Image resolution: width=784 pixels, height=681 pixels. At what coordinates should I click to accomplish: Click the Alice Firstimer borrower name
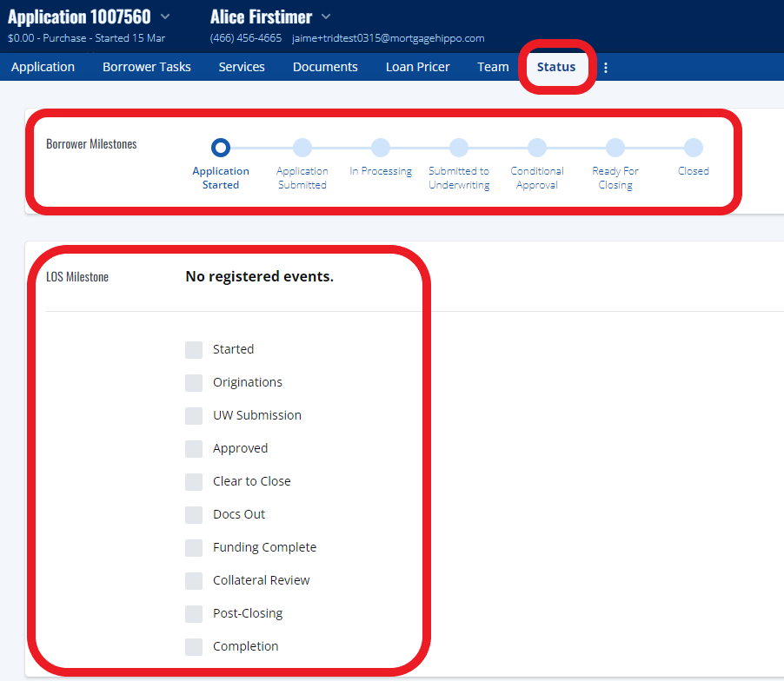click(x=261, y=17)
